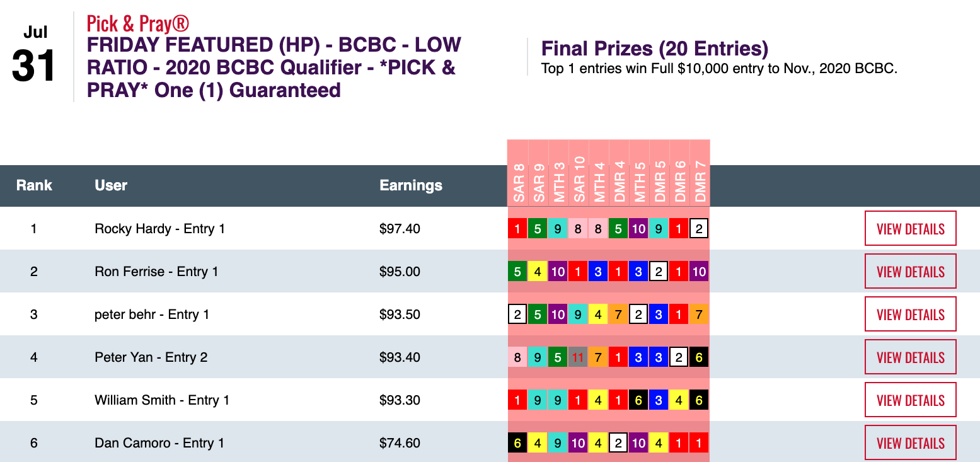This screenshot has height=462, width=980.
Task: Click William Smith's black 6 pick under MTH 5
Action: [638, 400]
